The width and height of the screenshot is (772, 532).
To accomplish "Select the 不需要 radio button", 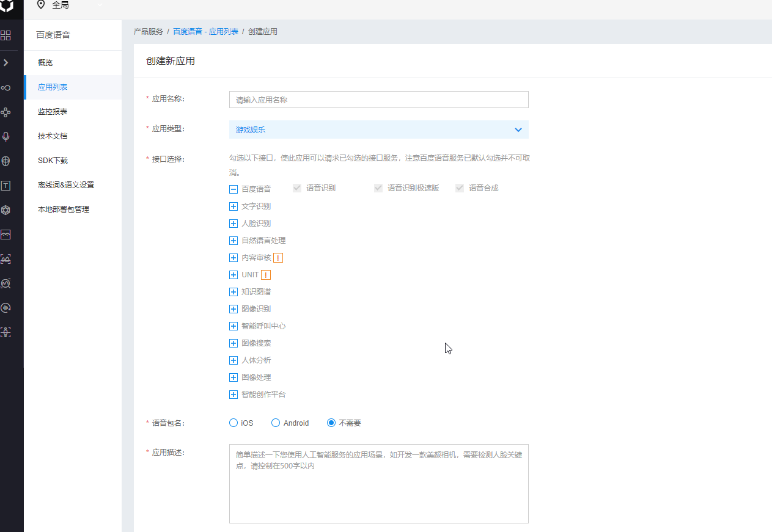I will click(331, 423).
